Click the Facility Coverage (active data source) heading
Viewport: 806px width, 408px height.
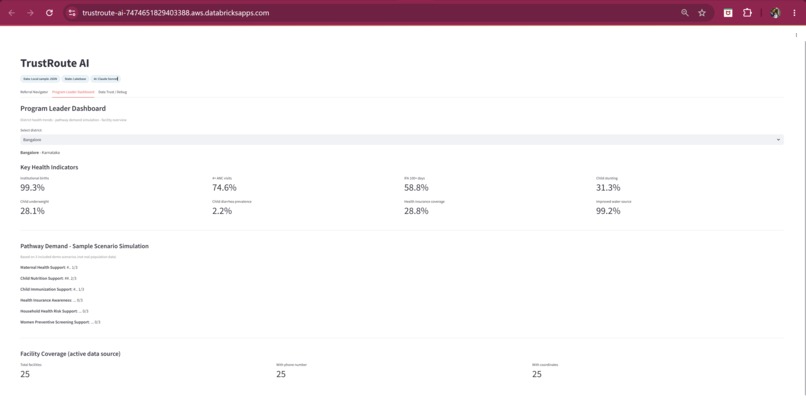pyautogui.click(x=70, y=354)
